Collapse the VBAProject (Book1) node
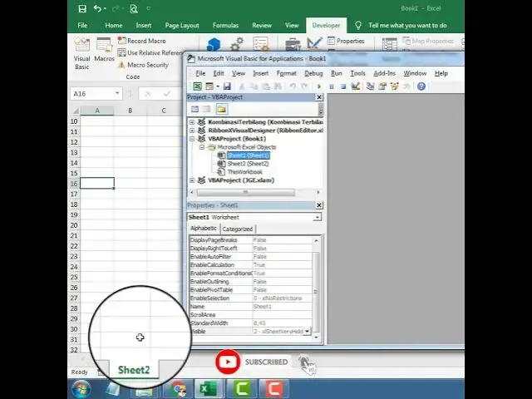Screen dimensions: 532x399 192,139
